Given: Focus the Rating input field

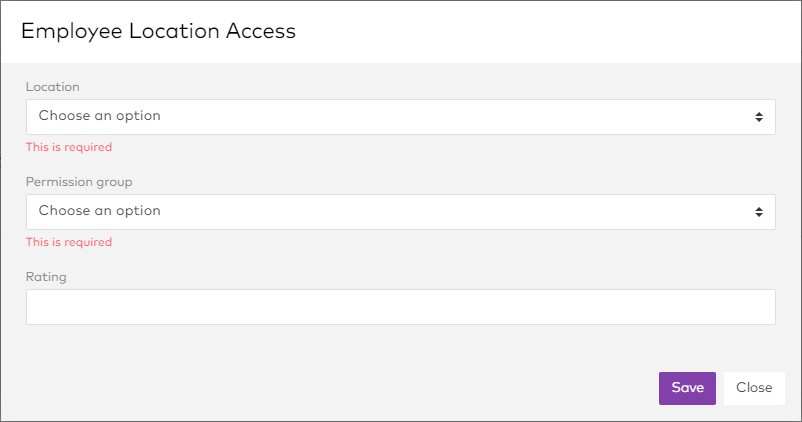Looking at the screenshot, I should click(400, 307).
